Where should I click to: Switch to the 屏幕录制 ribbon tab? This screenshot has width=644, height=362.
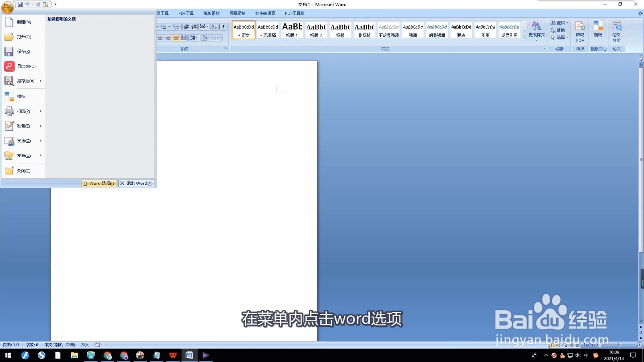pos(237,13)
